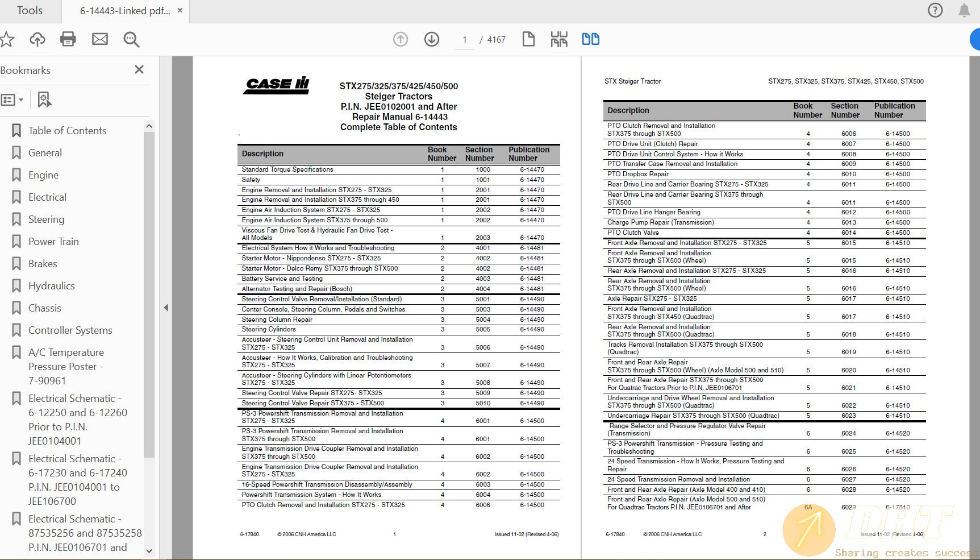Viewport: 980px width, 560px height.
Task: Click the Safety table row
Action: coord(398,180)
